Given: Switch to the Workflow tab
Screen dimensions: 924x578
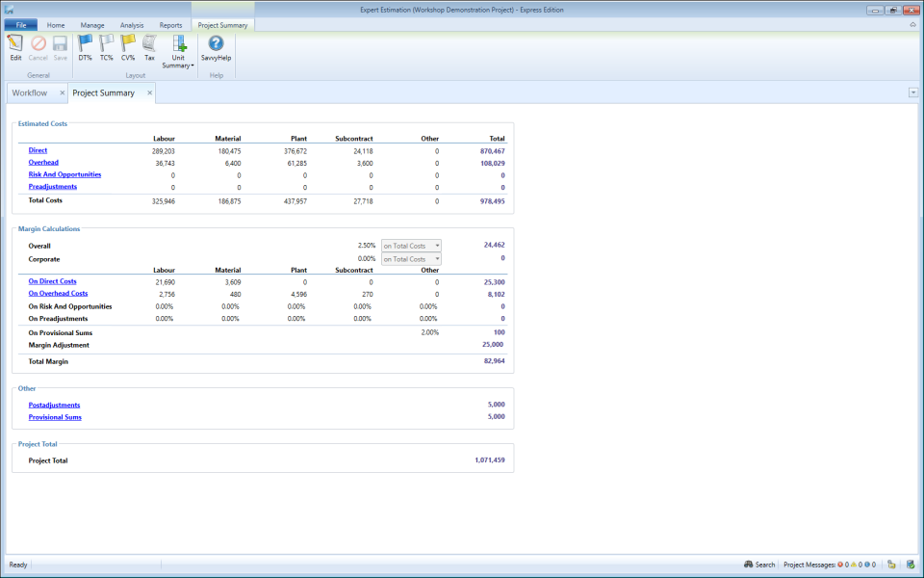Looking at the screenshot, I should pyautogui.click(x=30, y=92).
